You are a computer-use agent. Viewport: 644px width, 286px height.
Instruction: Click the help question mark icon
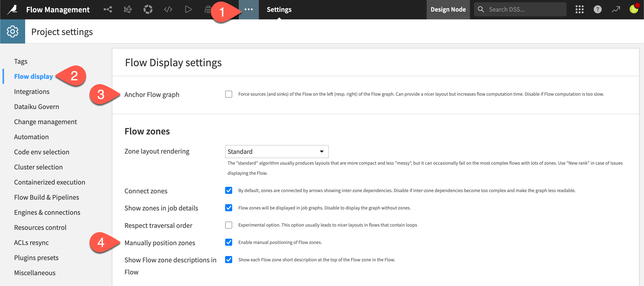click(597, 10)
